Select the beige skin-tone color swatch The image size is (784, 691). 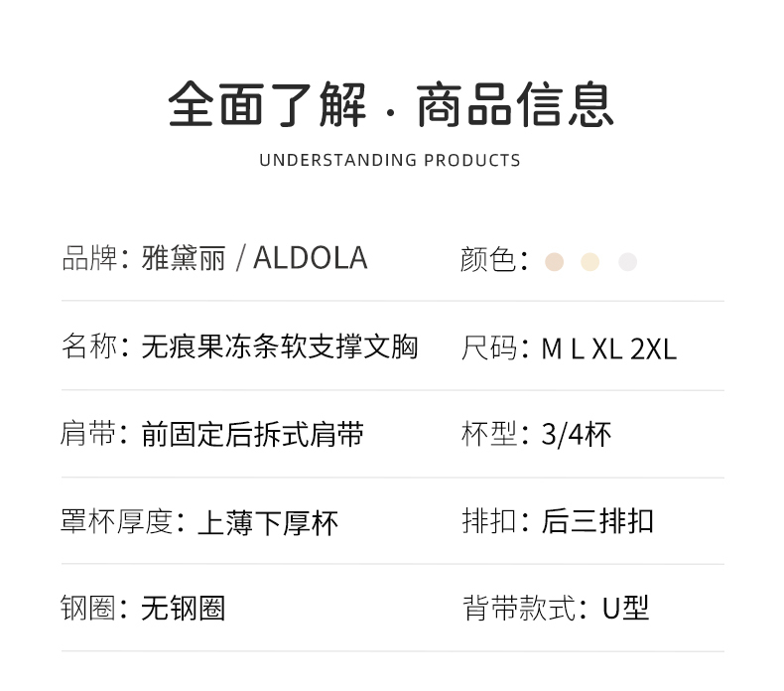555,262
